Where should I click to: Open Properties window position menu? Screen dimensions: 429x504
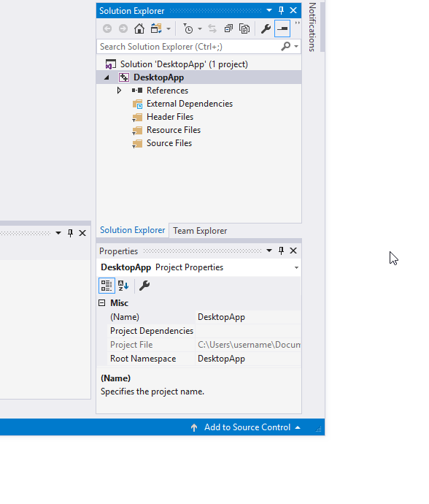click(269, 251)
